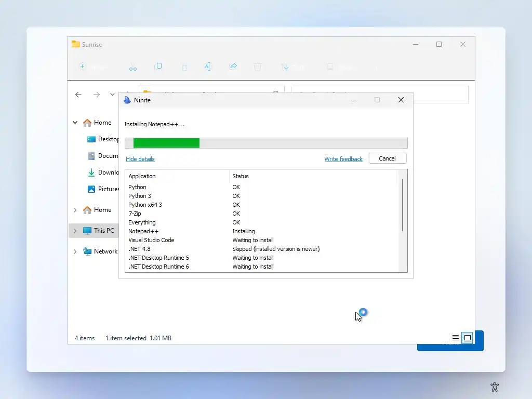
Task: Go forward with the Explorer forward arrow
Action: coord(97,95)
